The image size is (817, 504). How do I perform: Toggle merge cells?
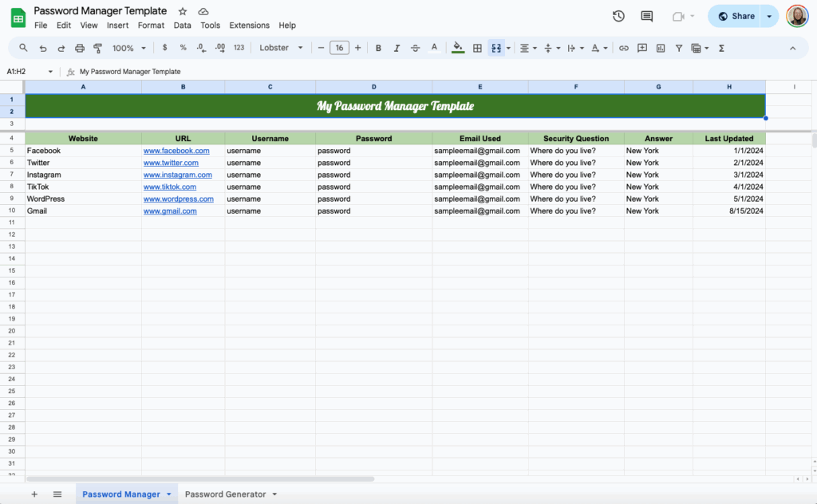[495, 48]
